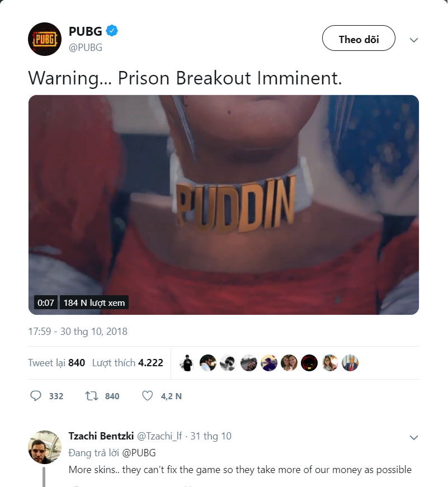Toggle the Theo dõi follow button
The image size is (448, 487).
click(359, 38)
